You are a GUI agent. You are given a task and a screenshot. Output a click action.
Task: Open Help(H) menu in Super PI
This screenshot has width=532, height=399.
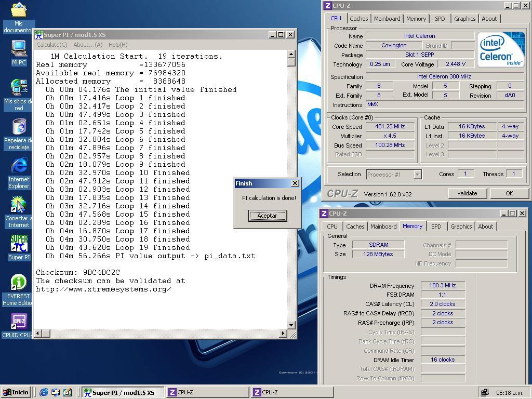tap(118, 45)
